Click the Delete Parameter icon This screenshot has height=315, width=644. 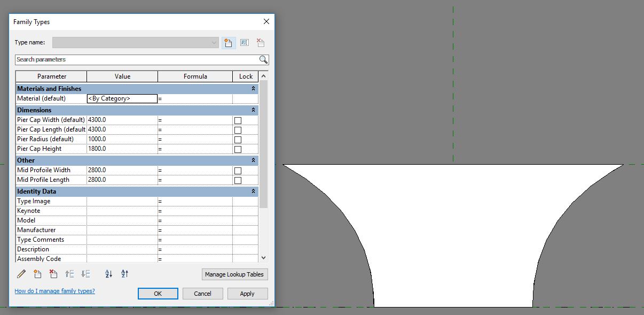click(x=53, y=274)
